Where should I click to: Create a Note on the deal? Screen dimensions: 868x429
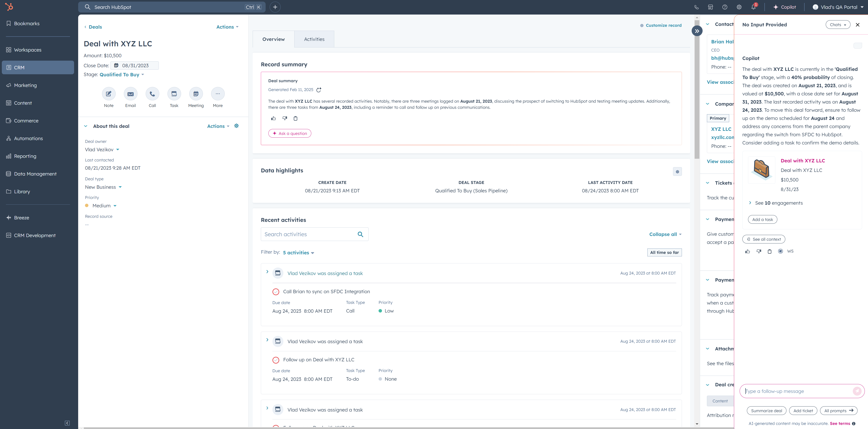pos(109,94)
